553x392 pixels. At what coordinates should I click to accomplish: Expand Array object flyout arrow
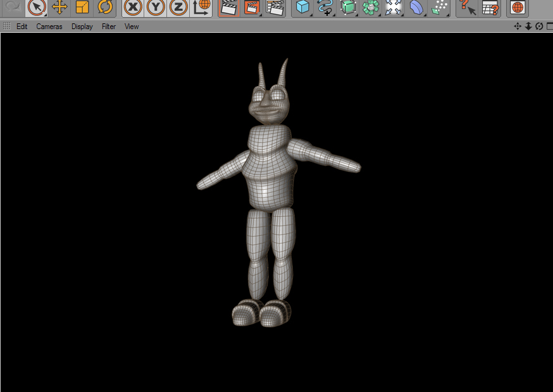(379, 15)
